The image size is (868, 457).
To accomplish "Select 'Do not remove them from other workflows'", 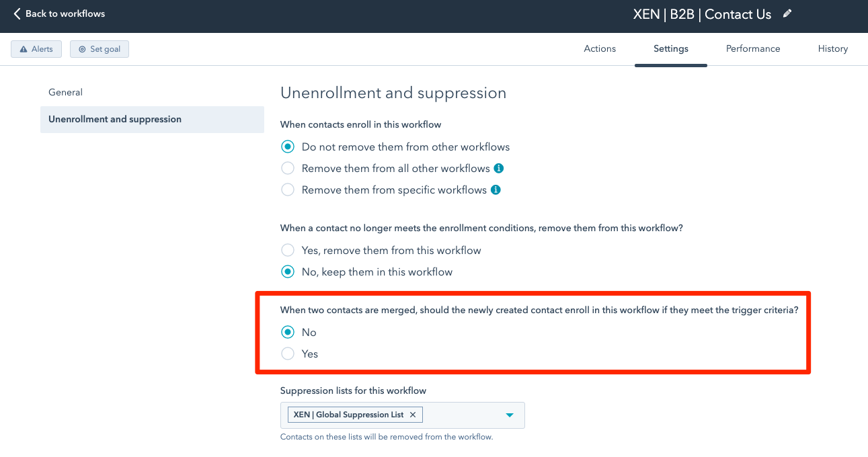I will click(288, 147).
